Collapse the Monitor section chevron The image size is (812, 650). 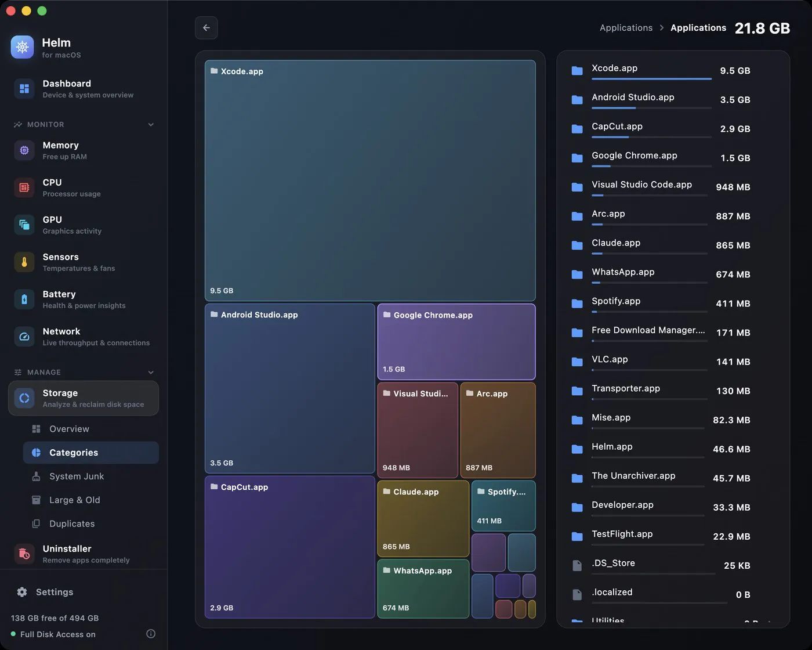coord(151,125)
